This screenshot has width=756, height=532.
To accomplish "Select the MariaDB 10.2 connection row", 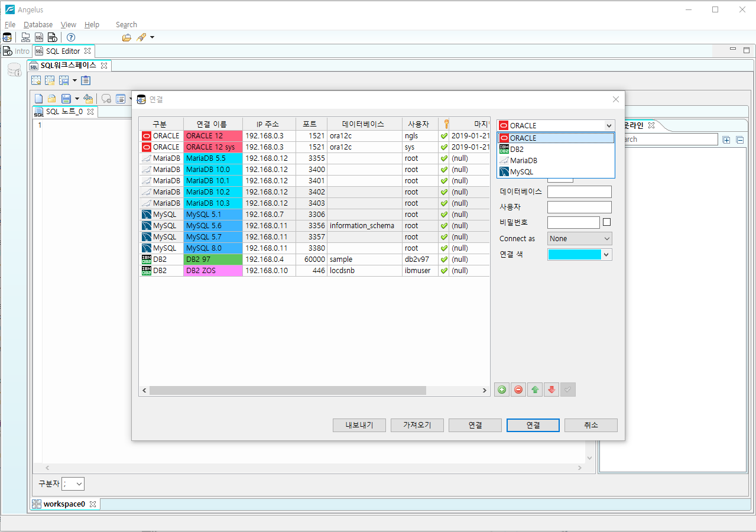I will (315, 192).
